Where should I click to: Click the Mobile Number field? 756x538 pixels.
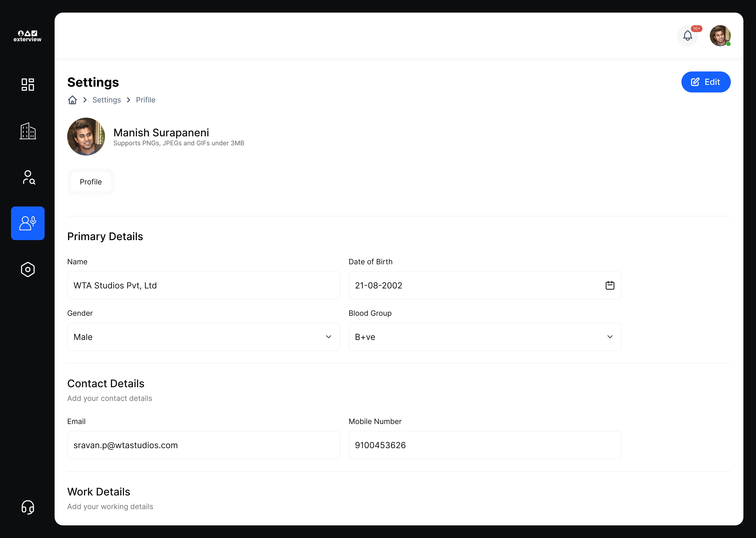click(x=485, y=445)
